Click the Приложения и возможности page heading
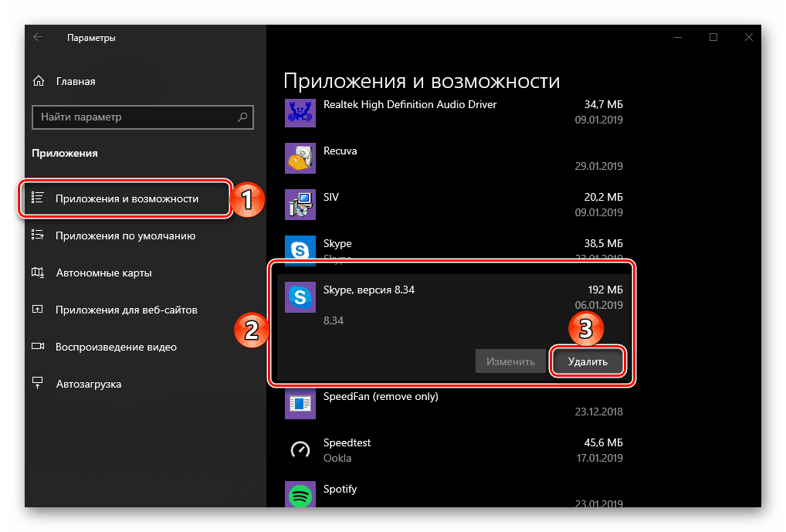The width and height of the screenshot is (786, 532). pos(422,81)
